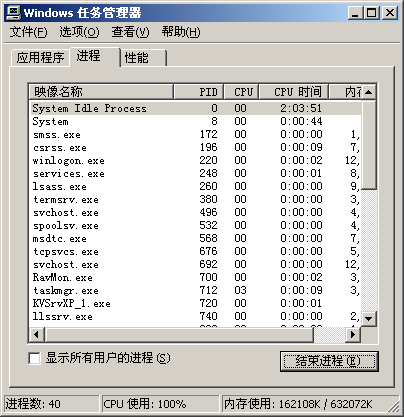
Task: Click the 进程数: 40 status panel
Action: click(52, 404)
